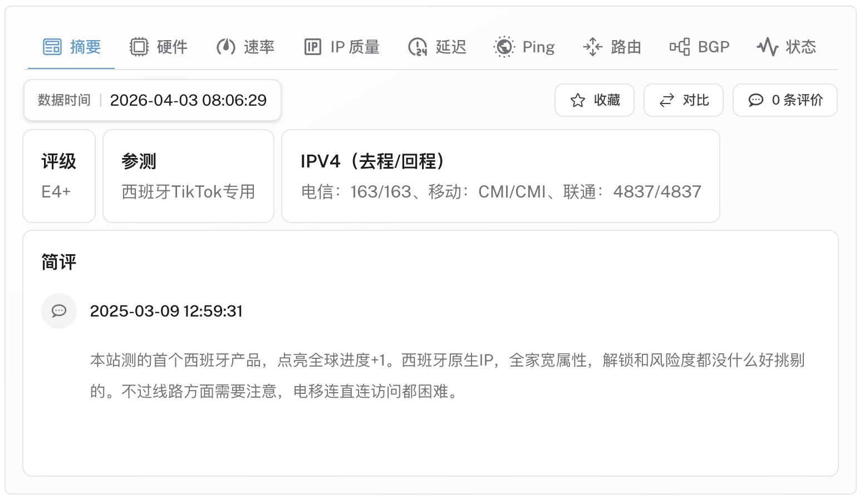Click the 对比 compare button
This screenshot has width=864, height=504.
coord(684,100)
